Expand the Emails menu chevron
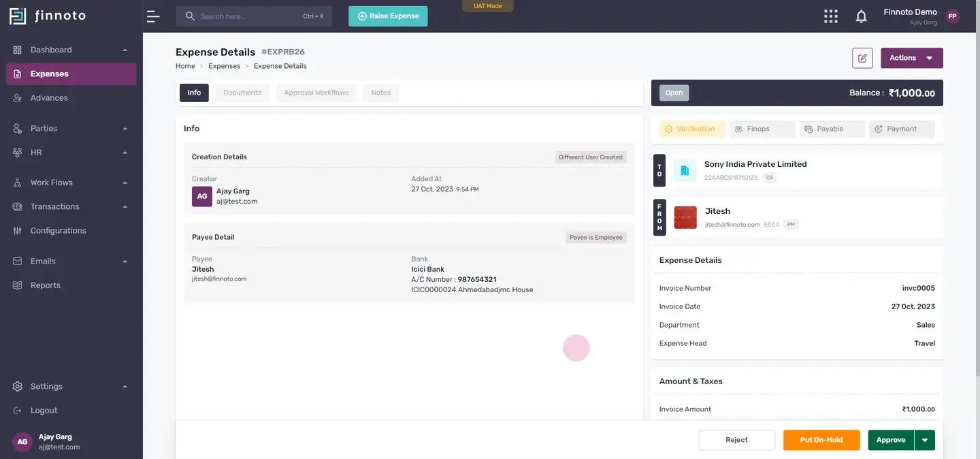Image resolution: width=980 pixels, height=459 pixels. [125, 262]
